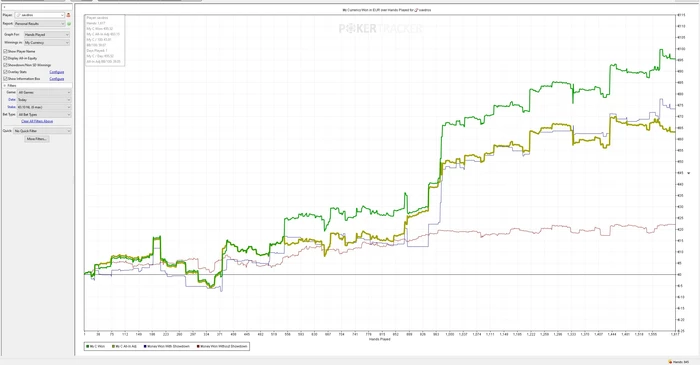Open the Bet Type filter dropdown
The width and height of the screenshot is (700, 365).
(44, 115)
